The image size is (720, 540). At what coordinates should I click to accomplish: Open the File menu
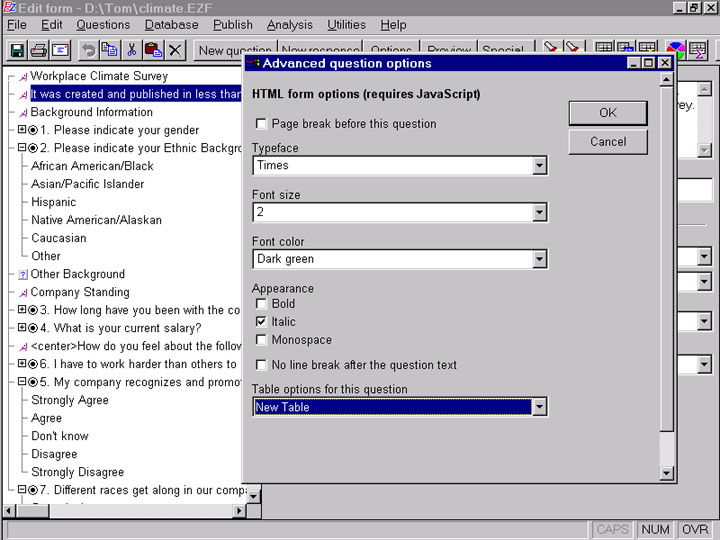17,25
